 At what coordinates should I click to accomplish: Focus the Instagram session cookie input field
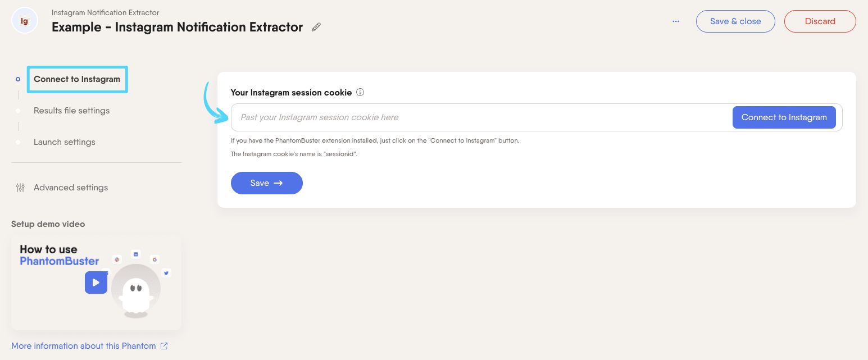pyautogui.click(x=481, y=117)
